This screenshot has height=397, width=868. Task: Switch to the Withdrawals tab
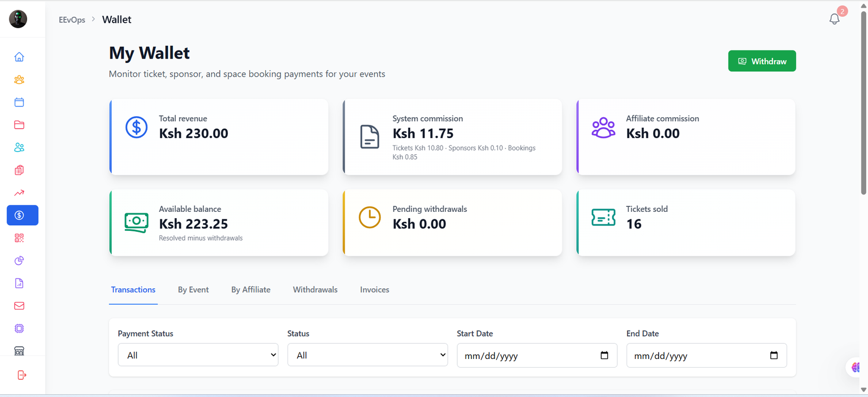[x=315, y=290]
